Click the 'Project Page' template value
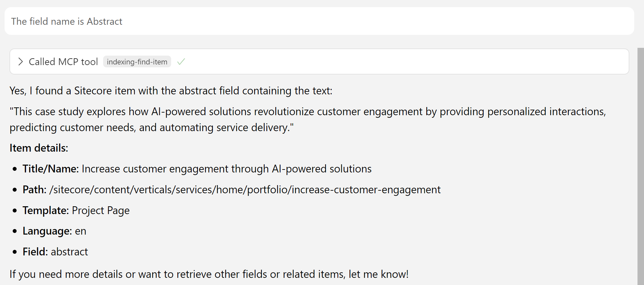This screenshot has width=644, height=285. (x=101, y=210)
